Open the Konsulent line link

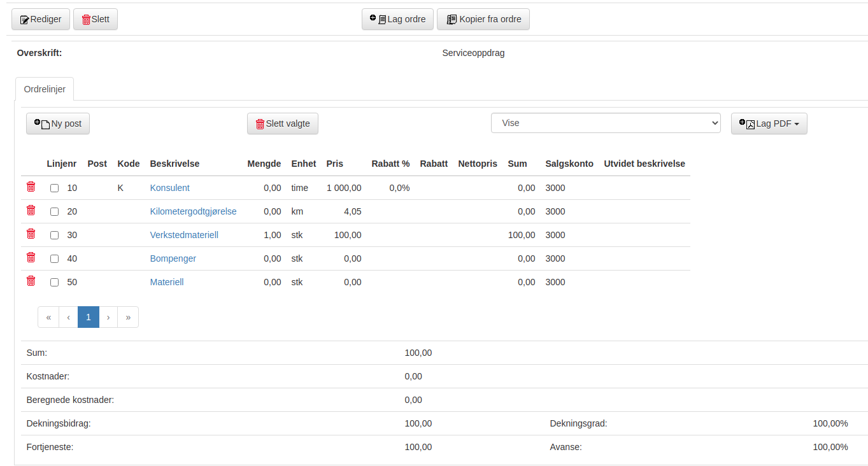tap(170, 188)
